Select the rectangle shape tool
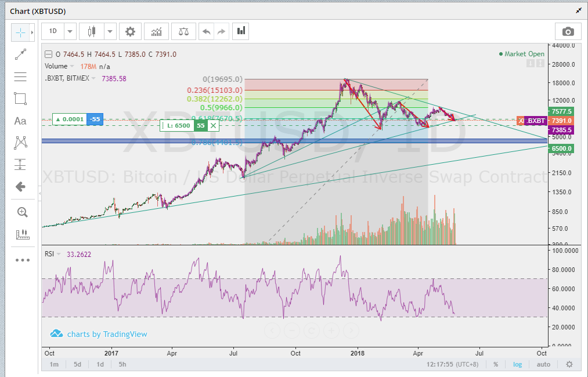The width and height of the screenshot is (588, 377). tap(20, 99)
